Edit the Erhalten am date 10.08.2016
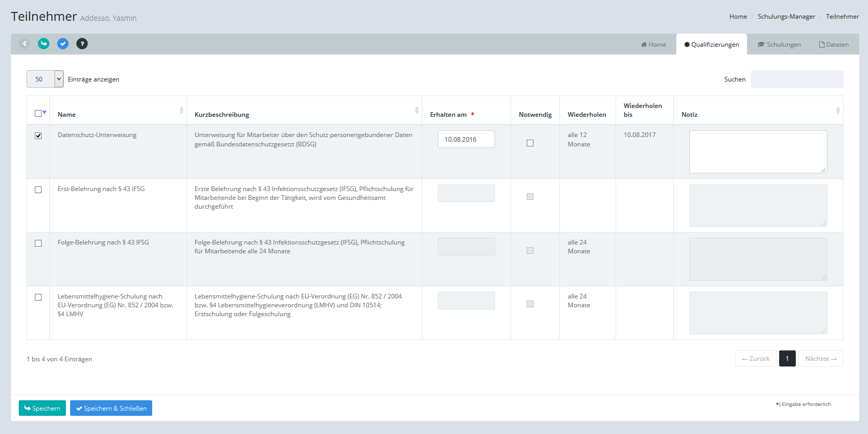The height and width of the screenshot is (434, 868). pos(466,139)
